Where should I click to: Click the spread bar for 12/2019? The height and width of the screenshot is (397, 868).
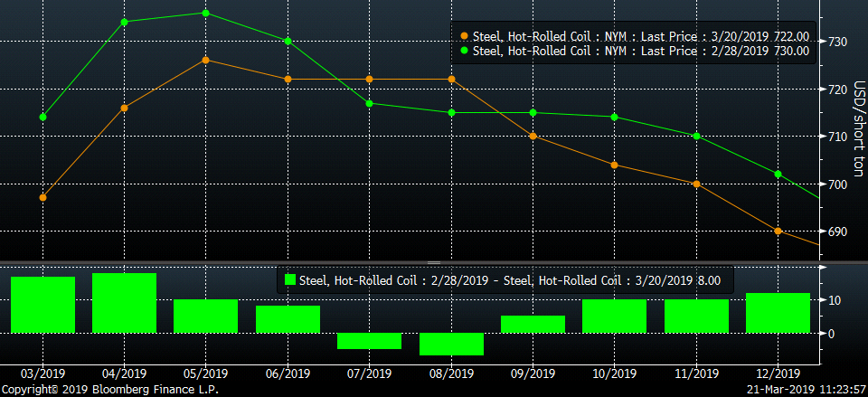[778, 313]
